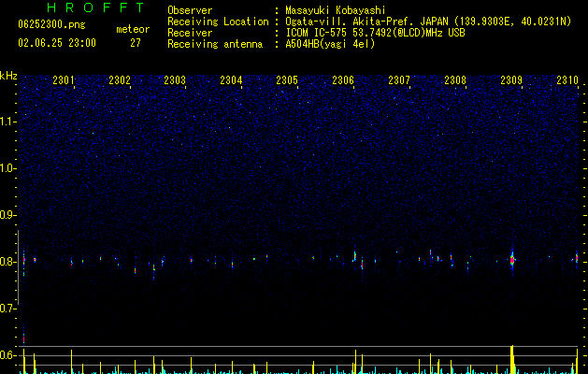Click the kHz axis unit label
Screen dimensions: 588x374
(8, 76)
